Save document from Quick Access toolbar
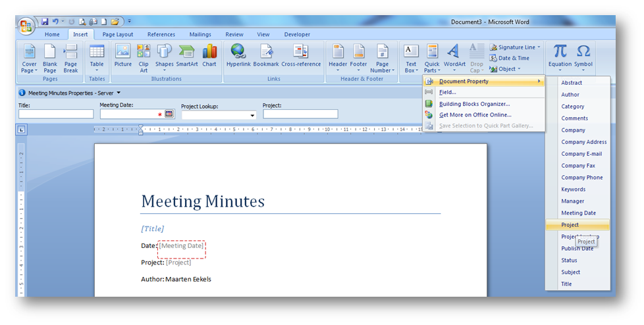 pyautogui.click(x=45, y=22)
